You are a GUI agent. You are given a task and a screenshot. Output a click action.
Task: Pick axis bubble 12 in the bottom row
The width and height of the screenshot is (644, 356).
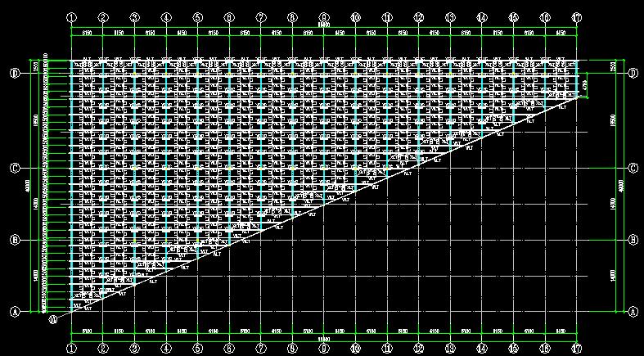click(x=419, y=349)
